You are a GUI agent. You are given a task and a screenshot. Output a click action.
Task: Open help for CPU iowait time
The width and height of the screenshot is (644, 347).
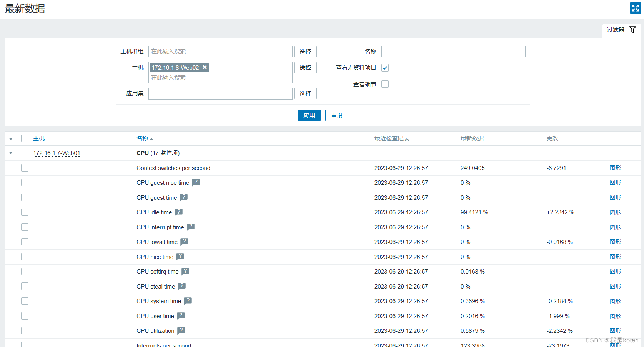pyautogui.click(x=184, y=242)
